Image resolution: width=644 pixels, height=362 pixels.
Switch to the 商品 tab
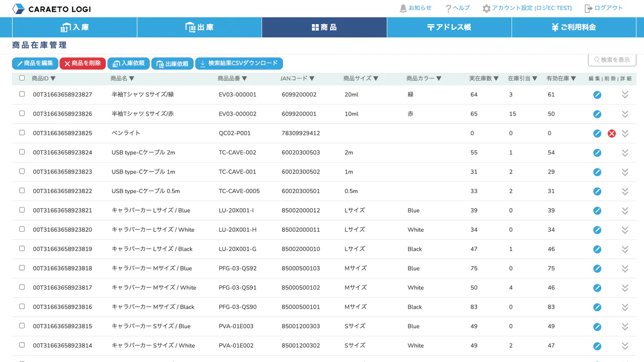pos(324,27)
